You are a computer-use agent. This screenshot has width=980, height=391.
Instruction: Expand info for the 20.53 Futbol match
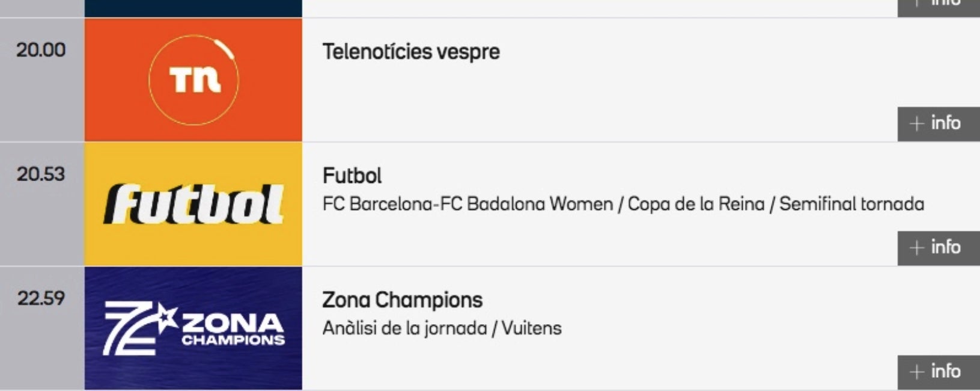[x=938, y=248]
